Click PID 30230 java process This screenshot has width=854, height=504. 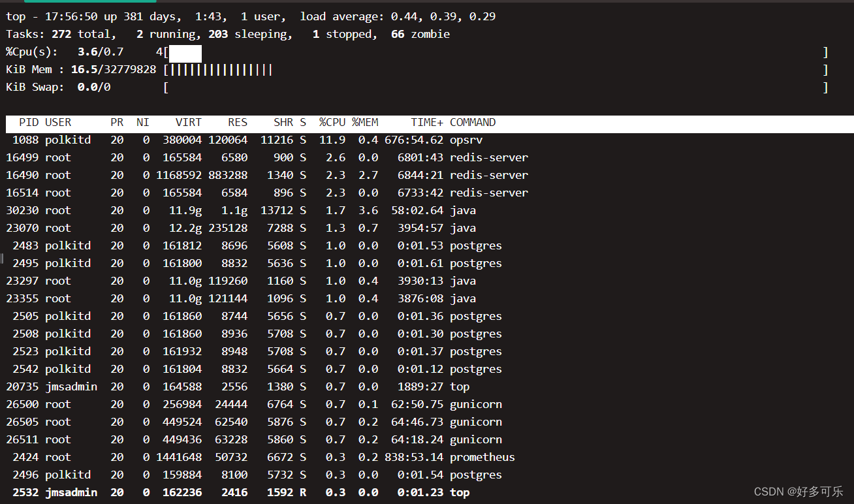pyautogui.click(x=22, y=210)
